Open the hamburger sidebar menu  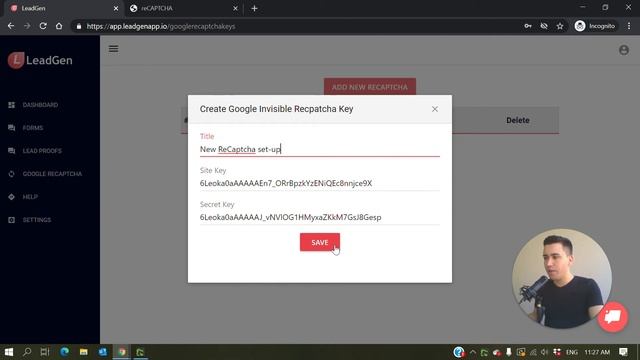[113, 49]
